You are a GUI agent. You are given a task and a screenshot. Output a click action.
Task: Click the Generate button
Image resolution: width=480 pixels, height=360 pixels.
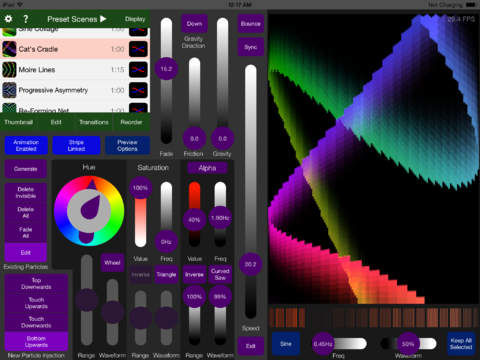click(26, 169)
